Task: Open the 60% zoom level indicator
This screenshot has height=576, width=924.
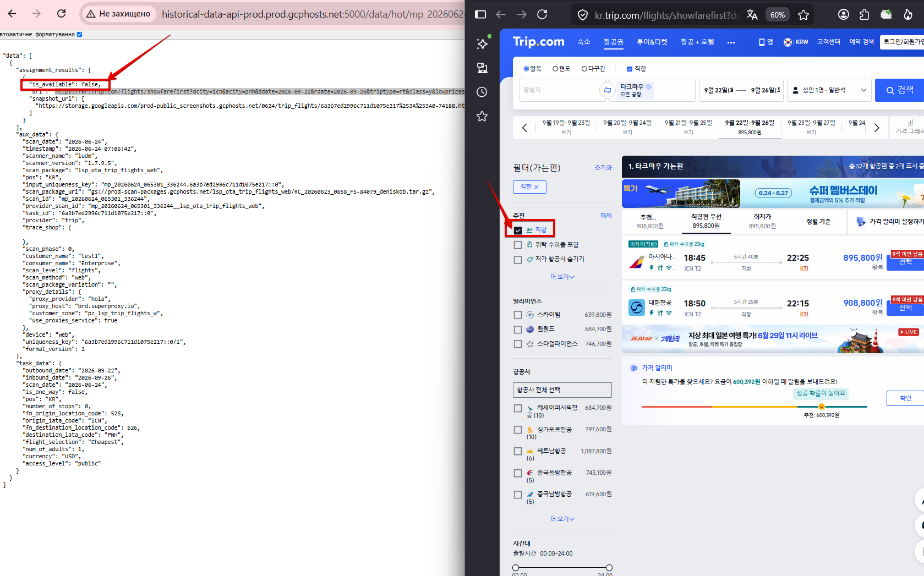Action: click(x=778, y=15)
